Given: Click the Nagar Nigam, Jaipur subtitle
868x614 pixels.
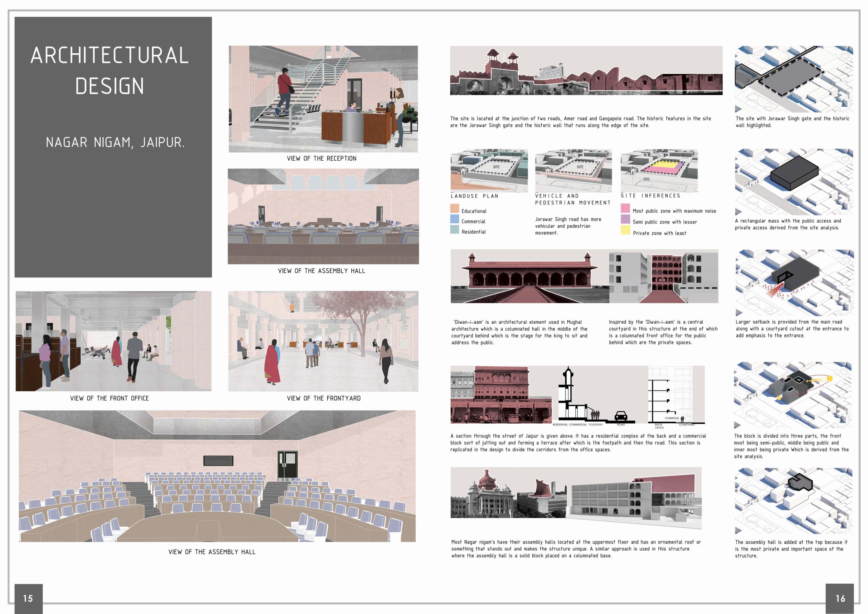Looking at the screenshot, I should (x=115, y=143).
